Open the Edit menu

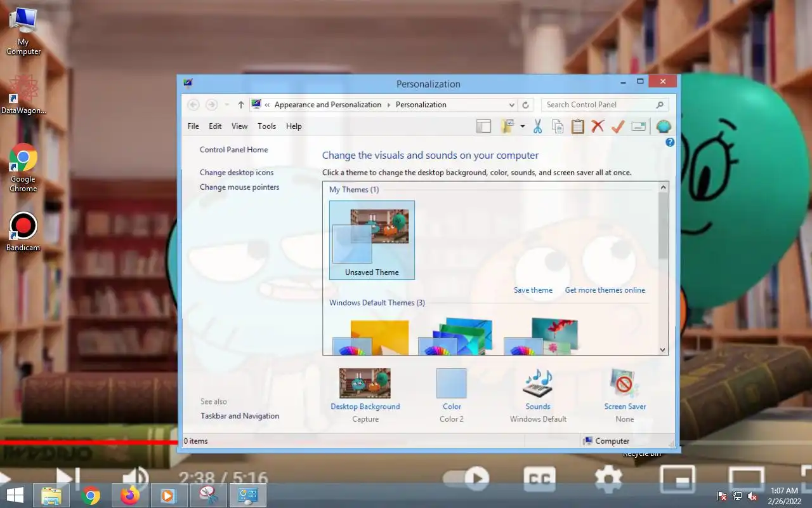215,126
